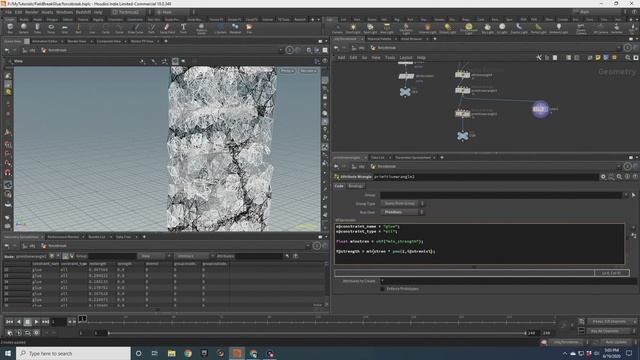Open the network editor Layout menu
This screenshot has width=640, height=360.
(x=406, y=58)
